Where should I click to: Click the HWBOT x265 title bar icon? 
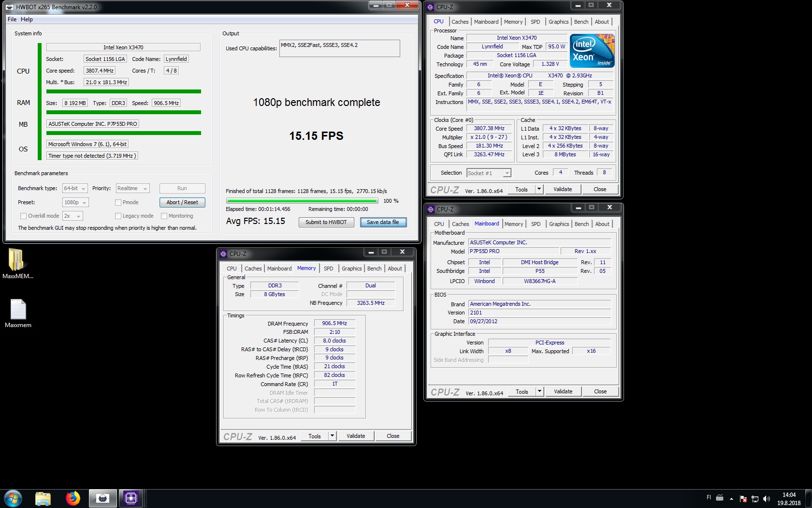[x=9, y=7]
